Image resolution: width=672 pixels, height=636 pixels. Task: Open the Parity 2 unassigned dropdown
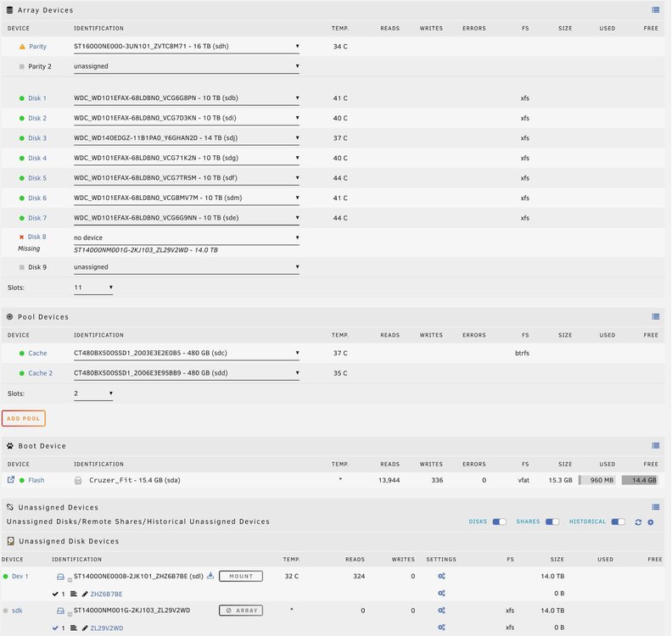pyautogui.click(x=187, y=66)
